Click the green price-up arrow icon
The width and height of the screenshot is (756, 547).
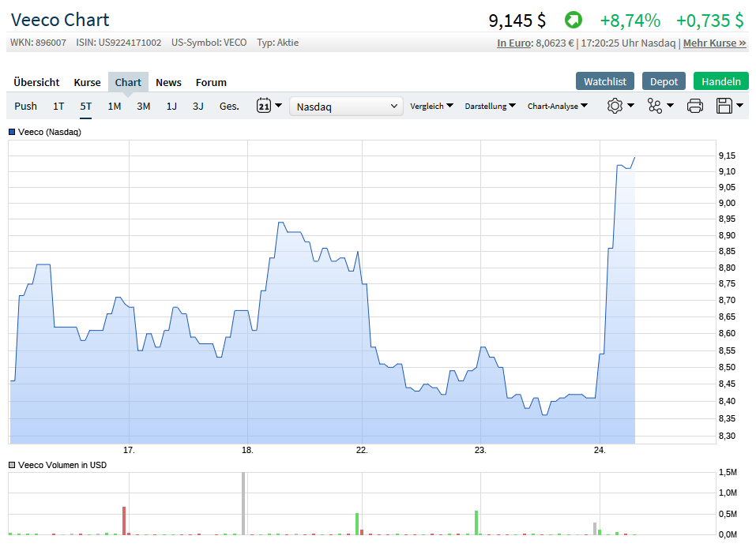pyautogui.click(x=574, y=21)
